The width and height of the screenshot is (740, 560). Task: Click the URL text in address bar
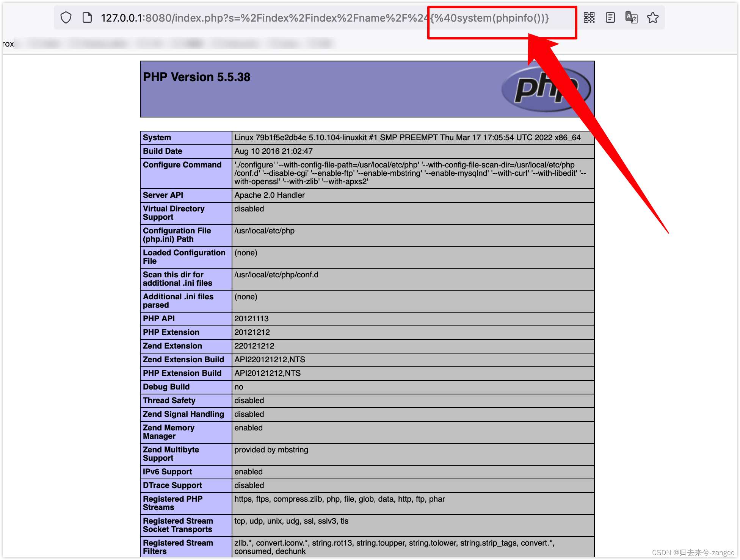325,18
